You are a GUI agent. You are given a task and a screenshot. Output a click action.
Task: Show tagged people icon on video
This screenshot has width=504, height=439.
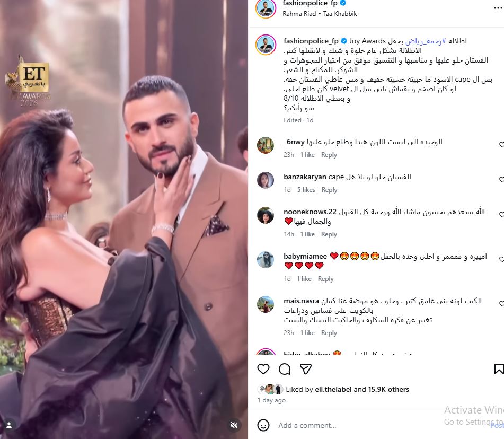coord(9,425)
